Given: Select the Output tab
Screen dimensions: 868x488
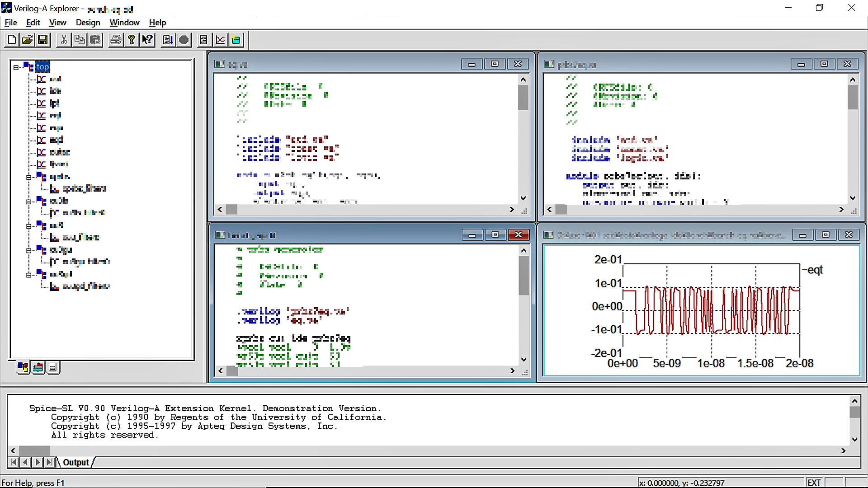Looking at the screenshot, I should coord(75,462).
